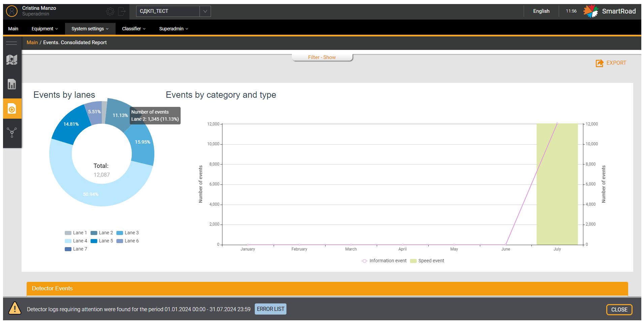Expand the Equipment menu

point(45,29)
